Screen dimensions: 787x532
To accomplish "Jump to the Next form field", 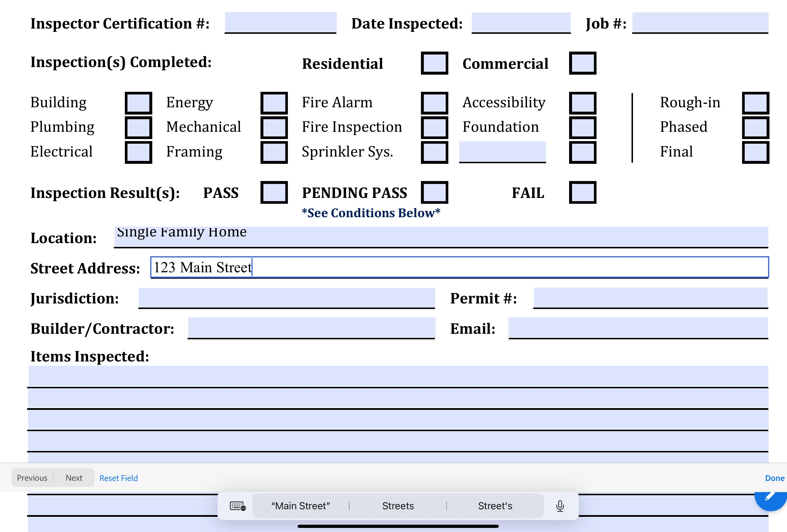I will (x=74, y=478).
